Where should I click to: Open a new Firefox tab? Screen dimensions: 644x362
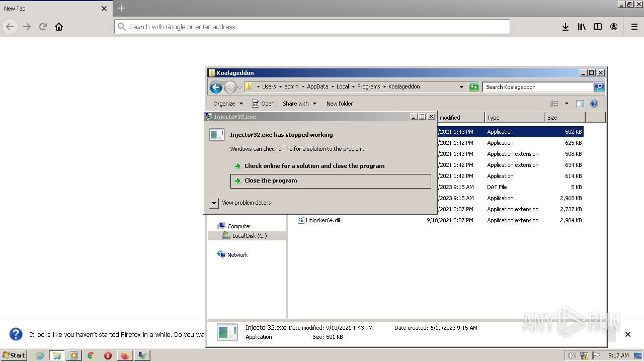[121, 8]
